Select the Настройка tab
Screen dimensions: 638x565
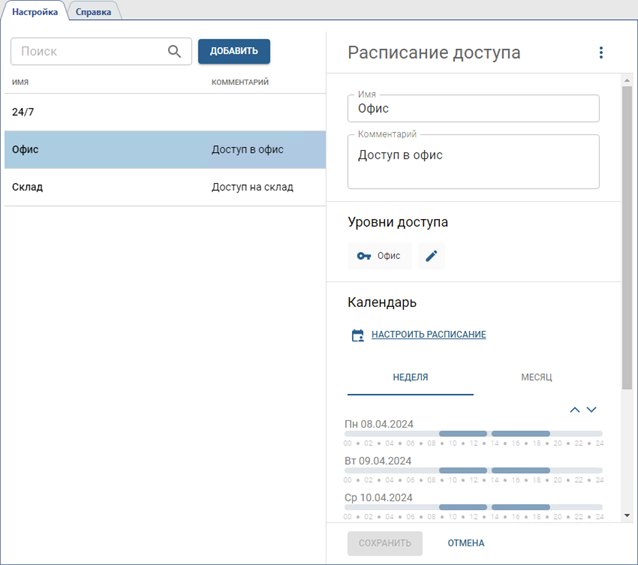[x=35, y=12]
